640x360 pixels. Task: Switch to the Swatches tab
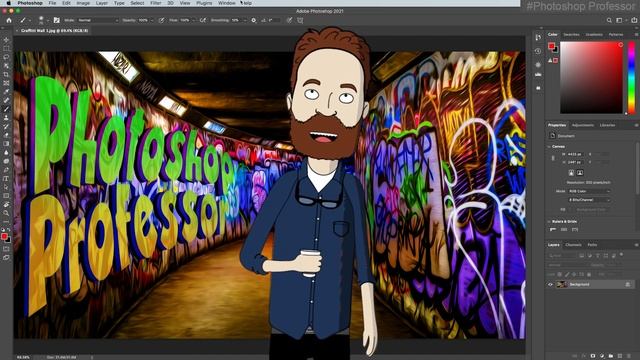click(x=571, y=35)
